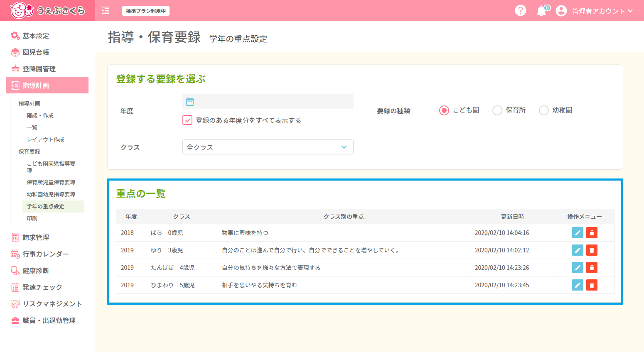Image resolution: width=644 pixels, height=352 pixels.
Task: Delete the ゆり 3歳児 row
Action: click(x=592, y=250)
